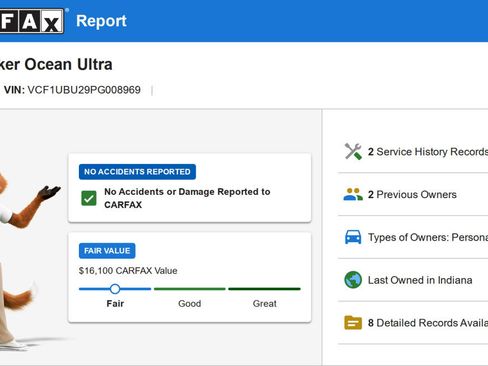
Task: Click the Great label under slider
Action: pyautogui.click(x=265, y=304)
